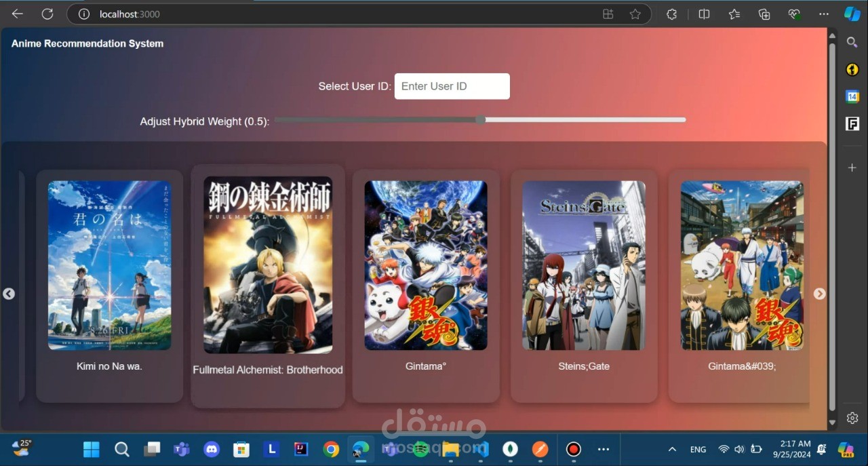The image size is (868, 466).
Task: Select the Fullmetal Alchemist: Brotherhood poster
Action: (268, 265)
